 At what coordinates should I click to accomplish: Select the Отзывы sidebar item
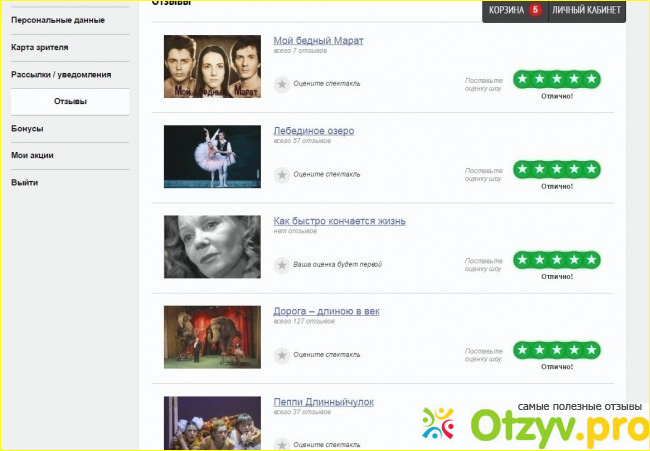point(69,101)
